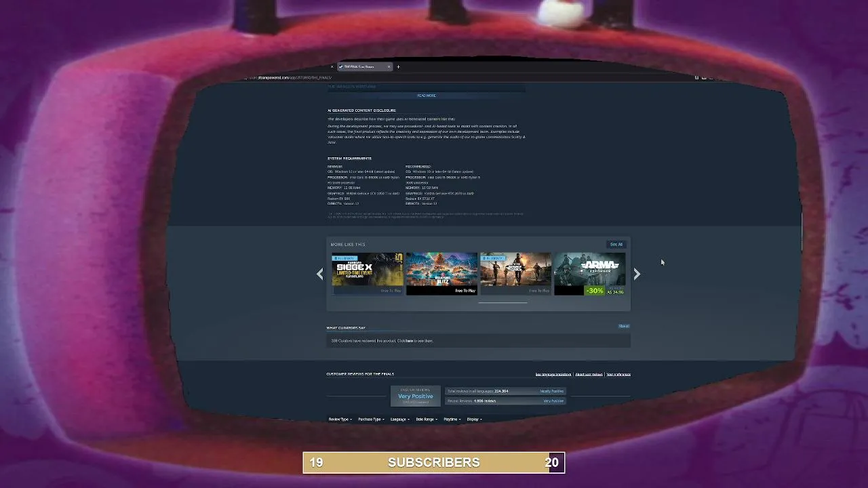Image resolution: width=868 pixels, height=488 pixels.
Task: Select English Reviews Very Positive summary box
Action: tap(415, 396)
